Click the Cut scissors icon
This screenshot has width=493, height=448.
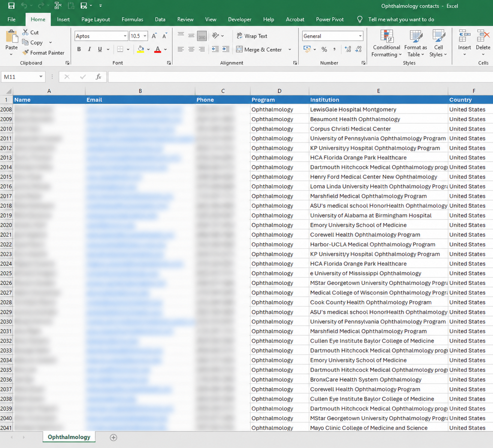25,32
